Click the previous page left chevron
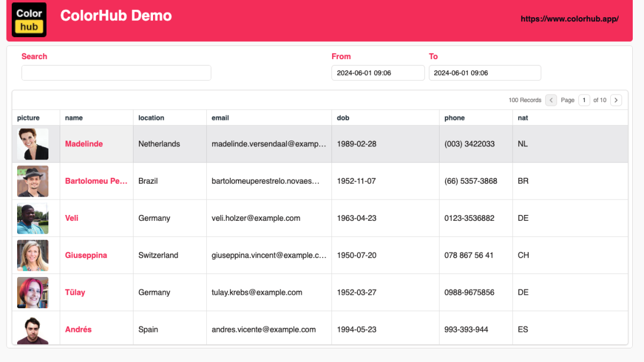644x362 pixels. (551, 100)
